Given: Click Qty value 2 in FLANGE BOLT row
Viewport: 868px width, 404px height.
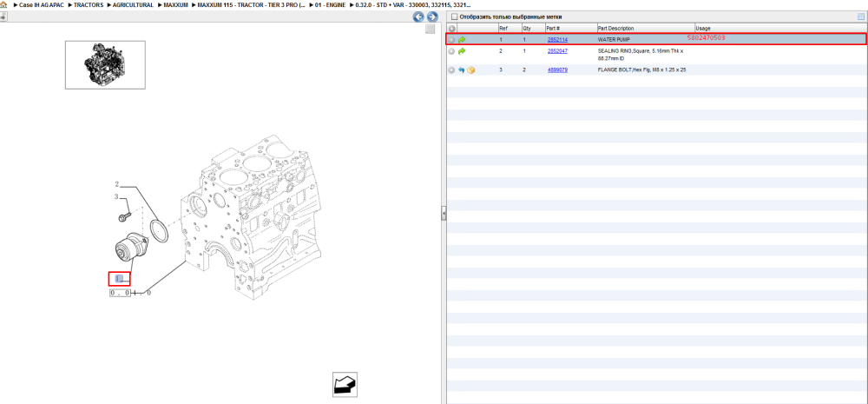Looking at the screenshot, I should (x=524, y=70).
